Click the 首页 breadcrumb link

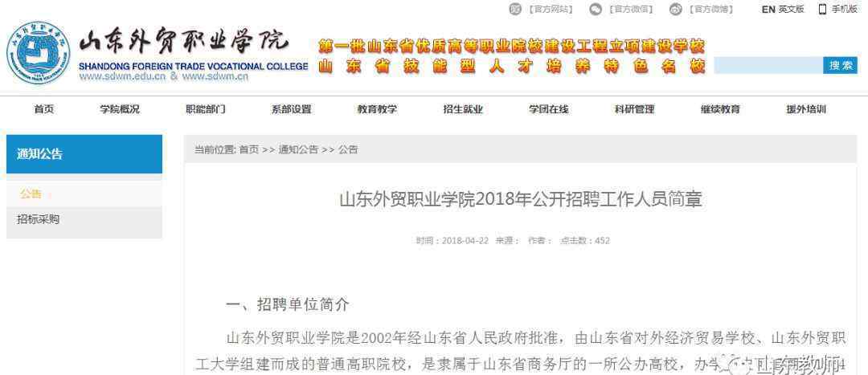coord(248,149)
